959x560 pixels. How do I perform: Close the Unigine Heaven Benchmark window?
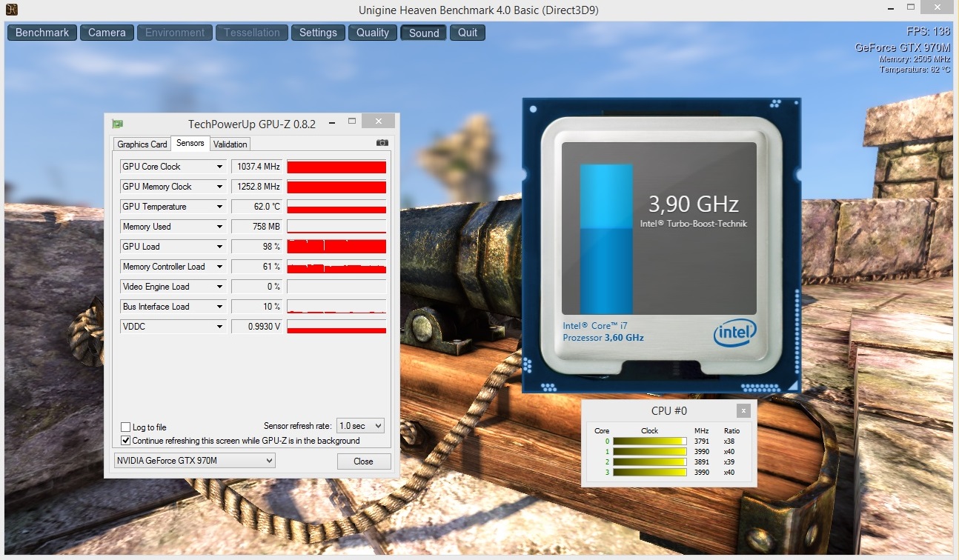[x=938, y=7]
